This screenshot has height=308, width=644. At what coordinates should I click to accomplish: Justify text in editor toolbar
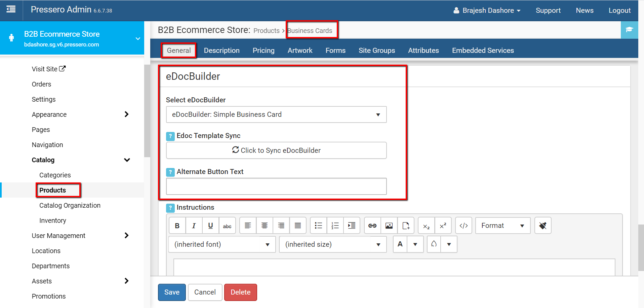(x=298, y=226)
